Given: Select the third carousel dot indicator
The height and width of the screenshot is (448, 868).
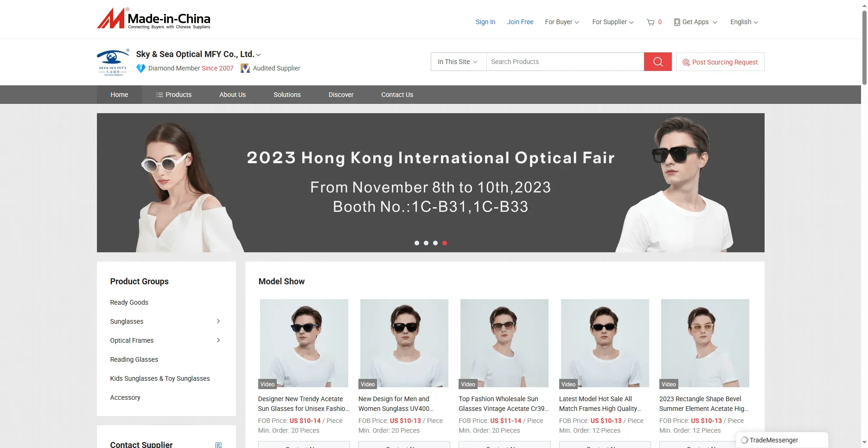Looking at the screenshot, I should click(435, 243).
